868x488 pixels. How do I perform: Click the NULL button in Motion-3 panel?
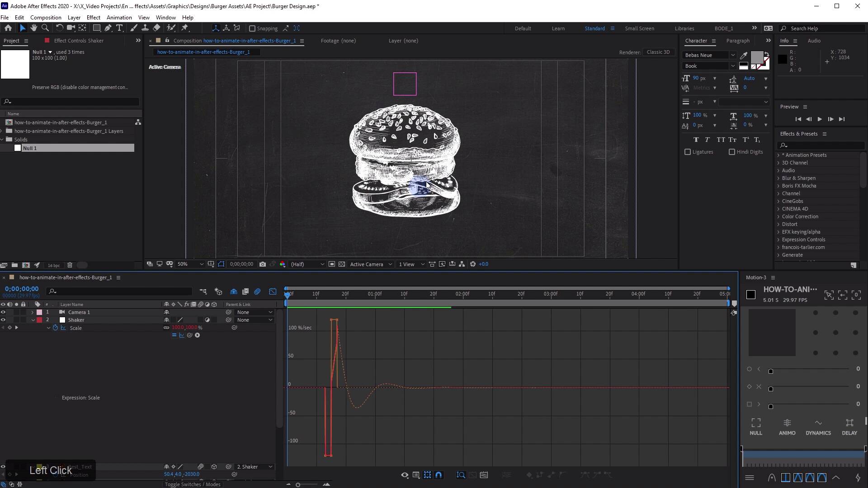tap(756, 427)
